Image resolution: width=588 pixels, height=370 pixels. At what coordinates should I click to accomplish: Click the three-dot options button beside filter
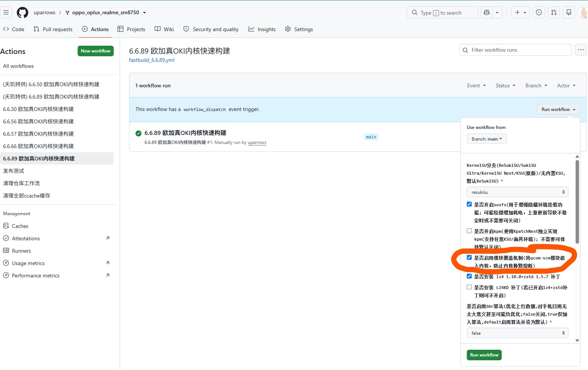(x=581, y=50)
